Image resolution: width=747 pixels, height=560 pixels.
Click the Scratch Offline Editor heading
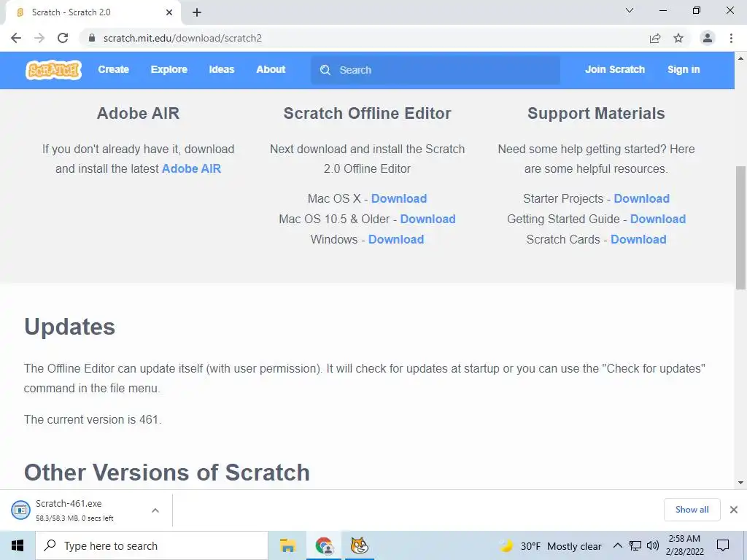coord(367,113)
